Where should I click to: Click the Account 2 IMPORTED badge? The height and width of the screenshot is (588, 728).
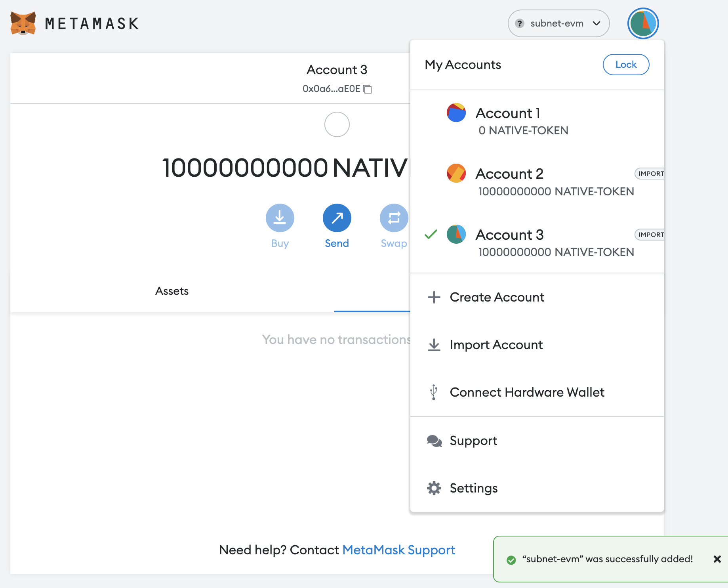click(650, 174)
